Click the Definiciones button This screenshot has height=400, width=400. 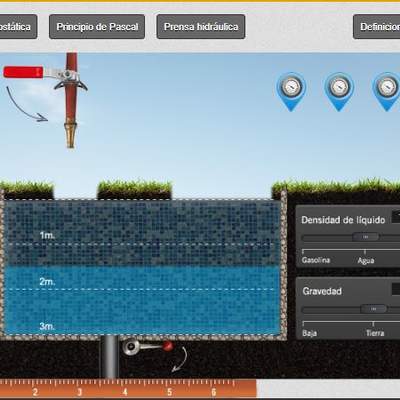377,27
